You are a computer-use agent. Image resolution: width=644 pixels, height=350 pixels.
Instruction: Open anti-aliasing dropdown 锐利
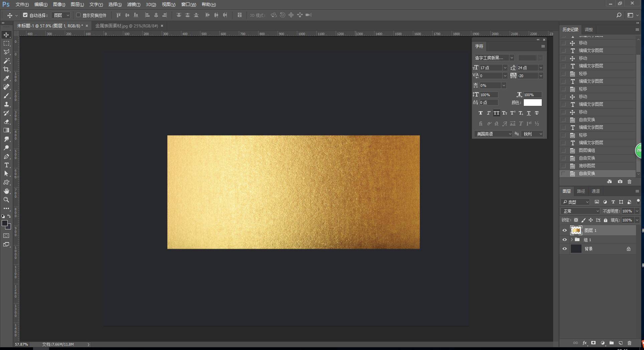point(532,134)
